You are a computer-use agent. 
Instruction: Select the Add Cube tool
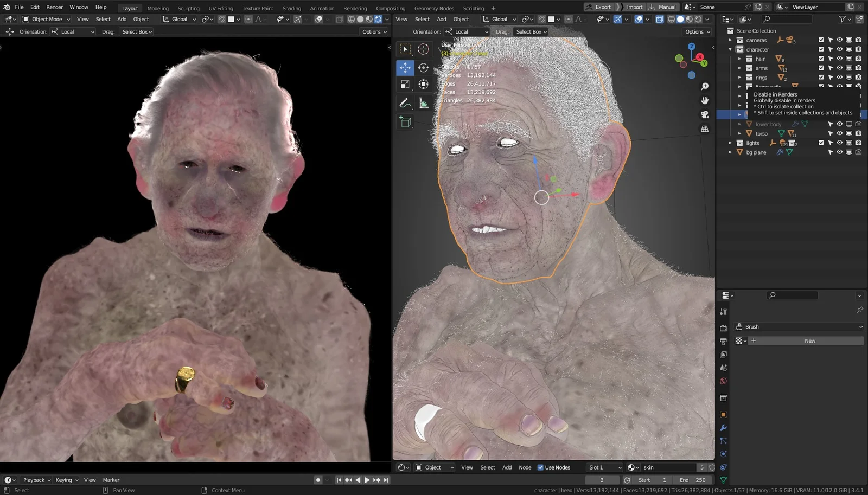tap(405, 121)
